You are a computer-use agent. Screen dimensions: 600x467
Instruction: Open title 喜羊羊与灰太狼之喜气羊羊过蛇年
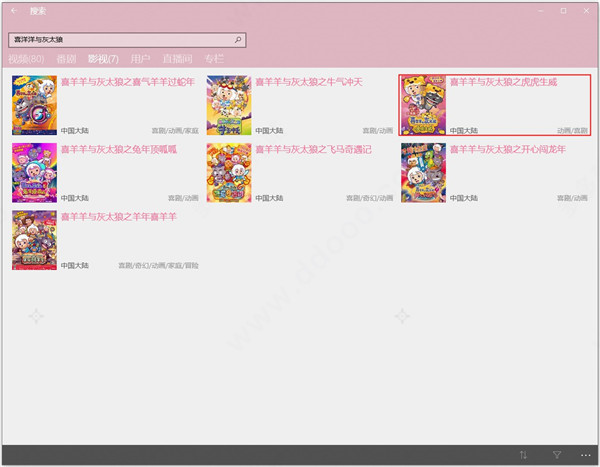coord(128,82)
